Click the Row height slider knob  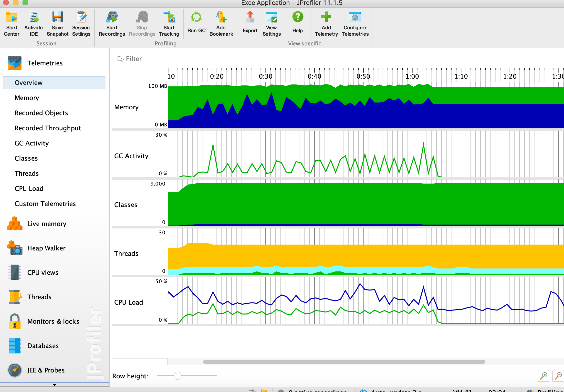coord(177,376)
